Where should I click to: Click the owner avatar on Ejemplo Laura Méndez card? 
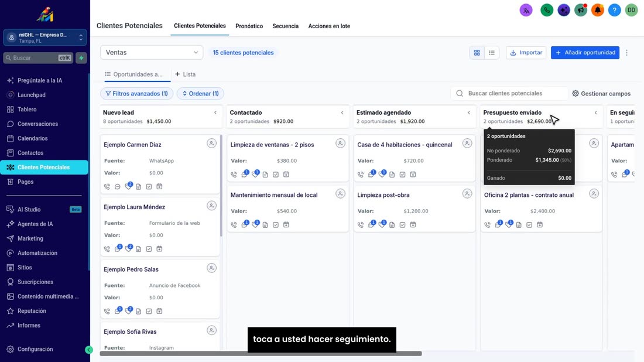[211, 206]
